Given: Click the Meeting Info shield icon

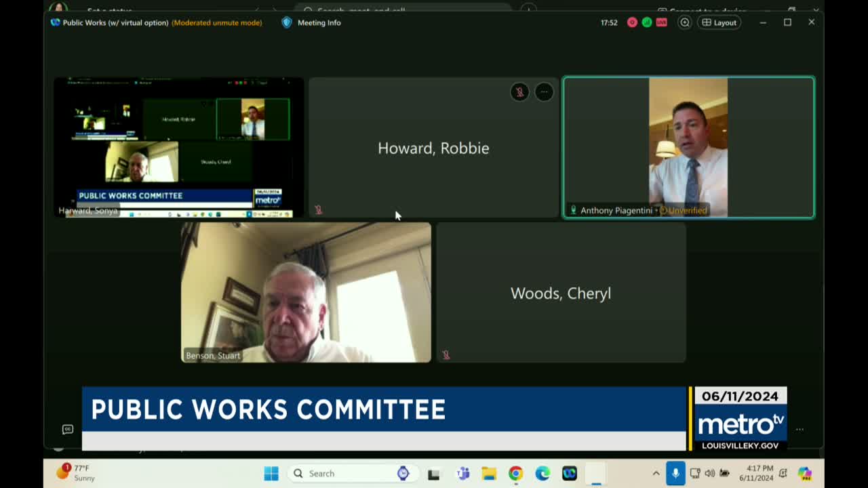Looking at the screenshot, I should 286,22.
